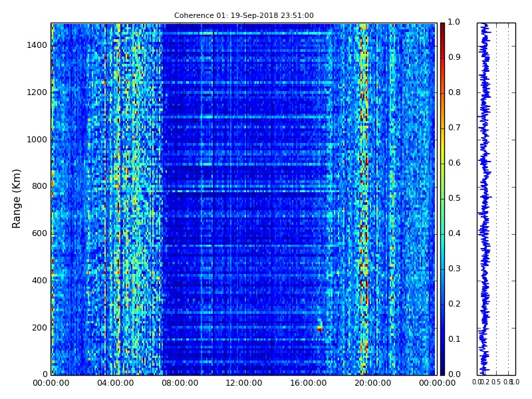This screenshot has width=532, height=399.
Task: Click the colorbar 0.4 value label
Action: point(454,233)
